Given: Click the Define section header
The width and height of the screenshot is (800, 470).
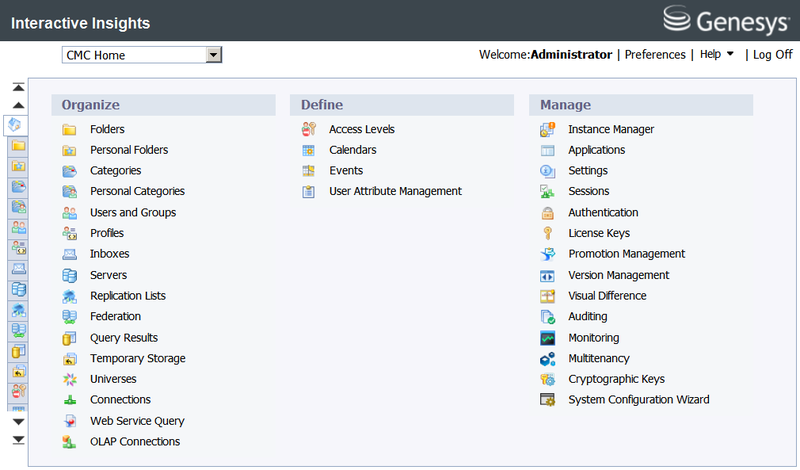Looking at the screenshot, I should [x=402, y=105].
